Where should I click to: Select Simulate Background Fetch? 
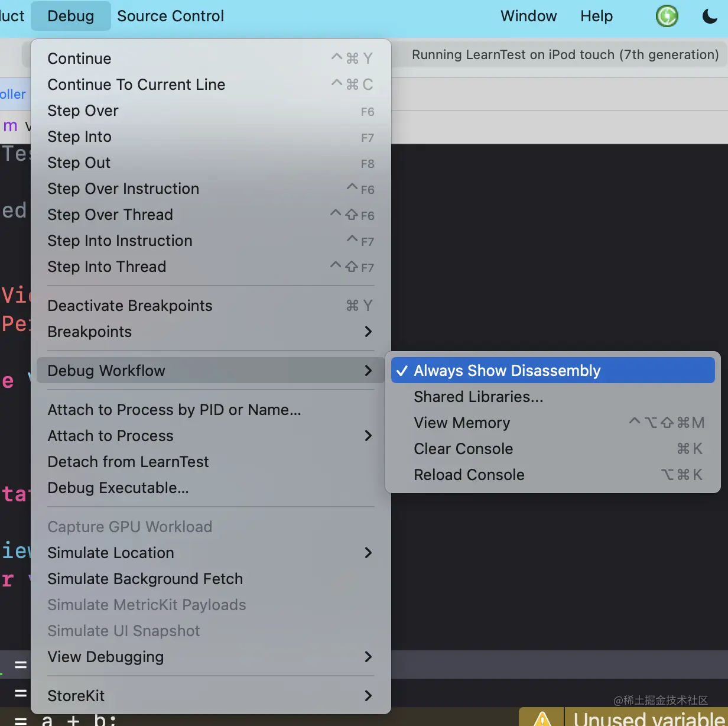pyautogui.click(x=211, y=579)
